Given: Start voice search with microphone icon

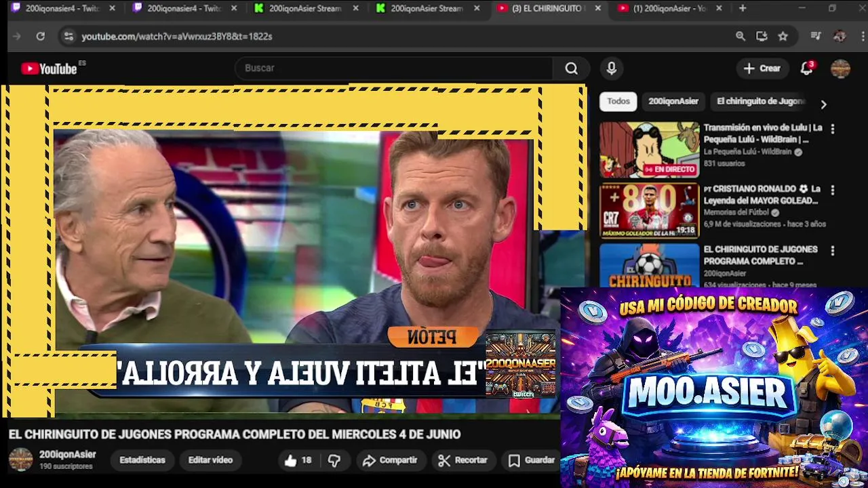Looking at the screenshot, I should pos(612,68).
